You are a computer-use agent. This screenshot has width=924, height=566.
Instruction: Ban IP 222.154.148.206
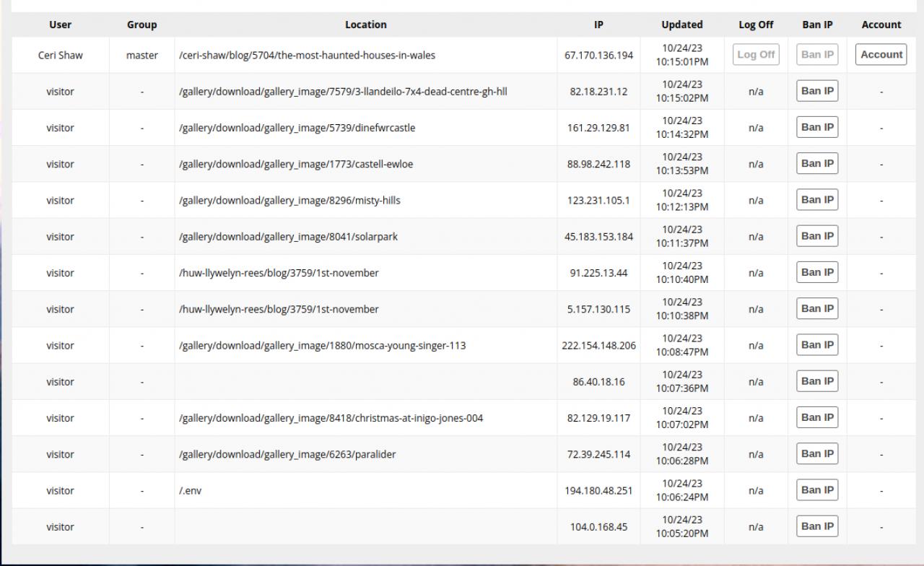[x=817, y=345]
